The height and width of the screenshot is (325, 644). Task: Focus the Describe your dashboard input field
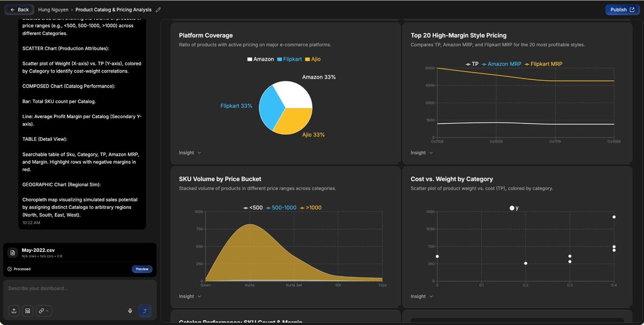click(79, 288)
